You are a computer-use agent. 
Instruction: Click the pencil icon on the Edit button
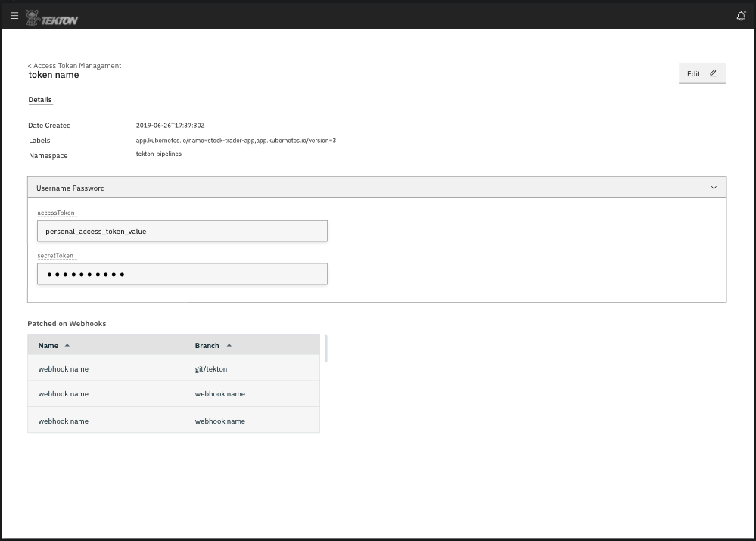coord(712,73)
